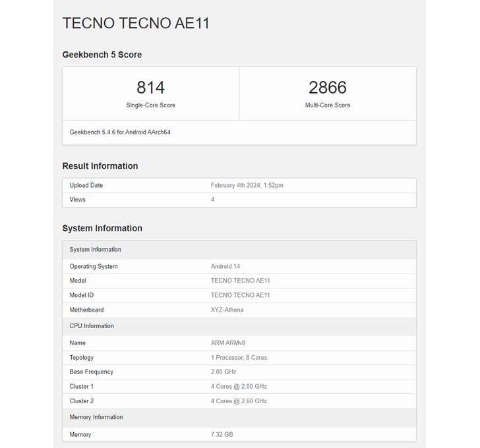Viewport: 480px width, 448px height.
Task: Click the Views count value 4
Action: (212, 200)
